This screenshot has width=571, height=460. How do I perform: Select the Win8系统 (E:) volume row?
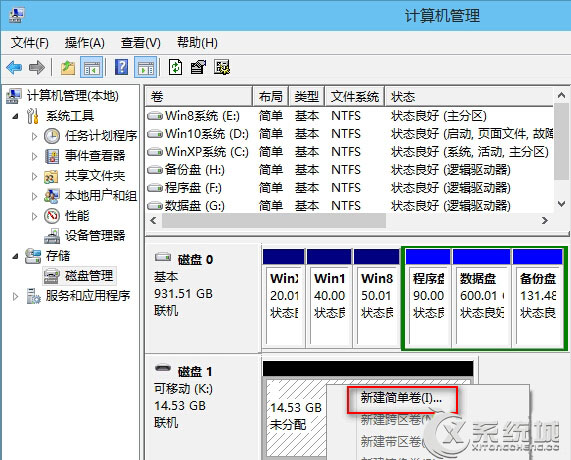(350, 116)
